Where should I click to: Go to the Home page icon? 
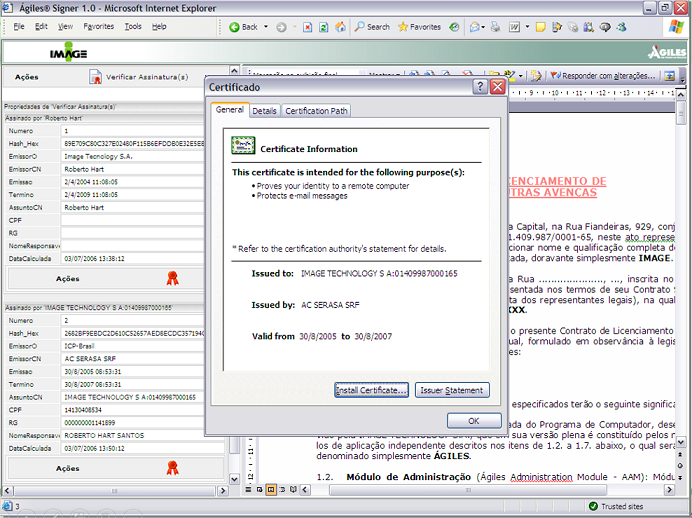click(x=340, y=27)
